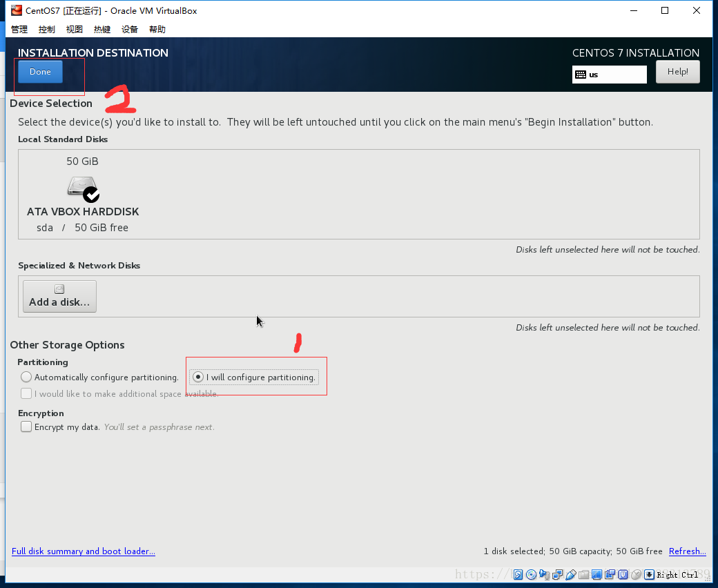Select the ATA VBOX HARDDISK disk icon
This screenshot has width=718, height=588.
click(x=83, y=188)
